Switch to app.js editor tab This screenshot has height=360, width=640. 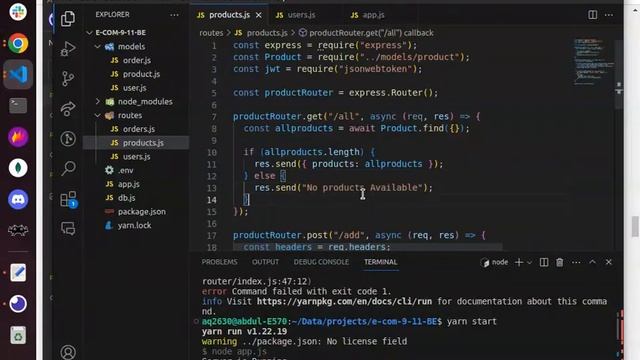(373, 15)
